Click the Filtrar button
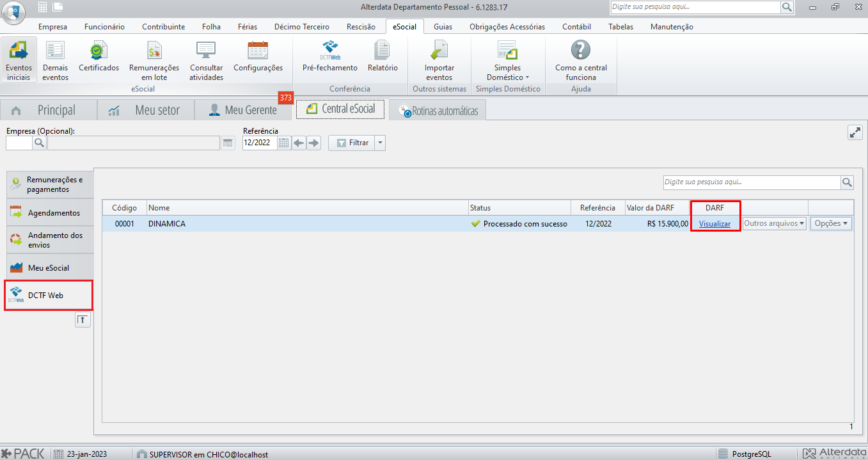868x460 pixels. pos(352,143)
